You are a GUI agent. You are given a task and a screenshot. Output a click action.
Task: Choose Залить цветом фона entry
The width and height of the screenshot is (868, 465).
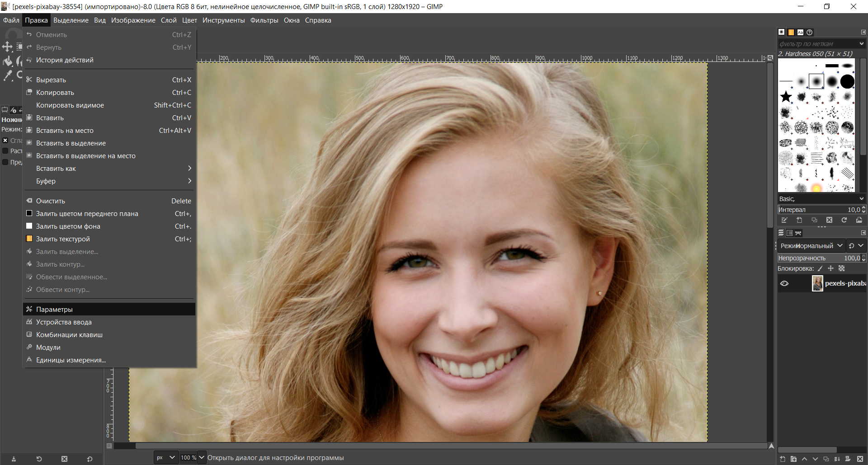click(x=109, y=226)
